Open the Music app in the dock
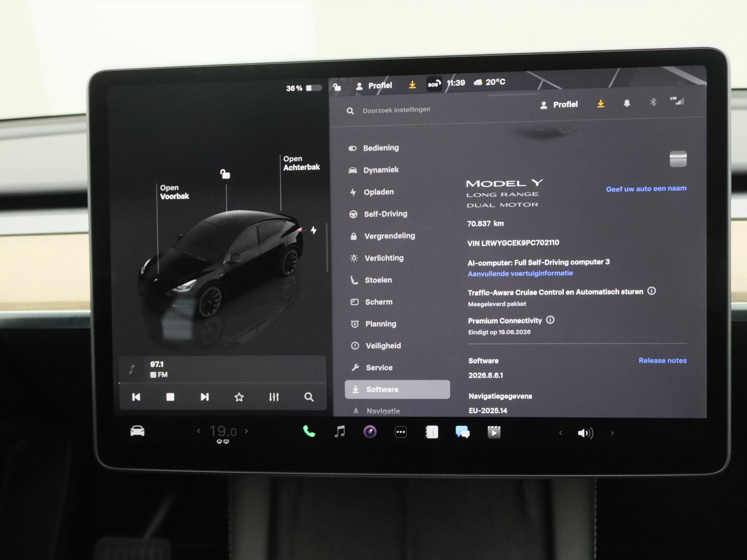 340,432
